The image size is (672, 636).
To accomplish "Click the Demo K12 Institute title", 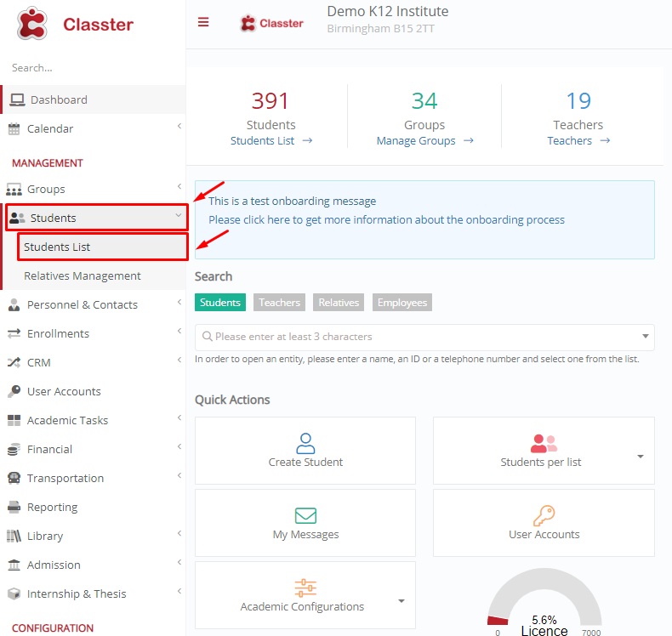I will [388, 11].
